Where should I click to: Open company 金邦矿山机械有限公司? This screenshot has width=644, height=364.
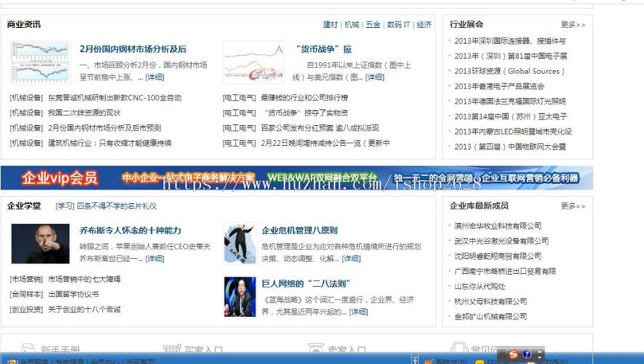[x=490, y=317]
